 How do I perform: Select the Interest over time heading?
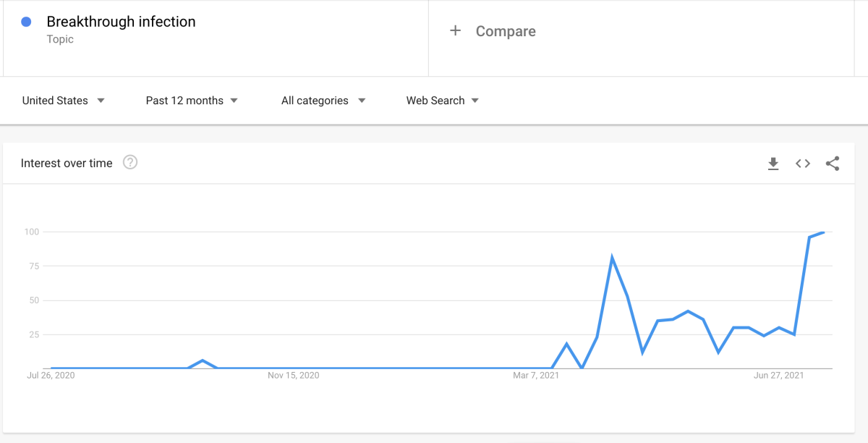click(67, 163)
